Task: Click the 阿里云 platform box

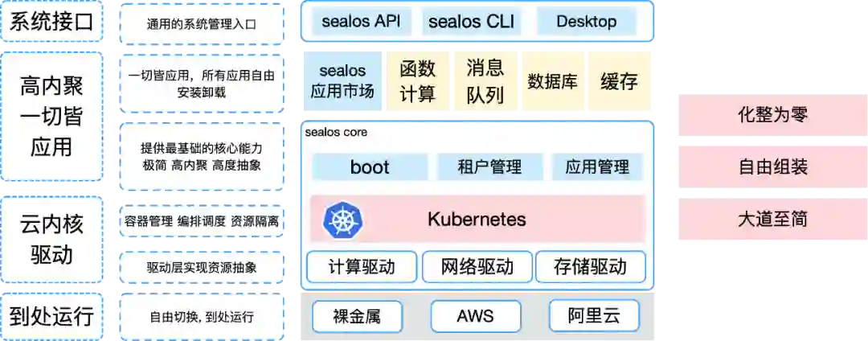Action: pyautogui.click(x=594, y=317)
